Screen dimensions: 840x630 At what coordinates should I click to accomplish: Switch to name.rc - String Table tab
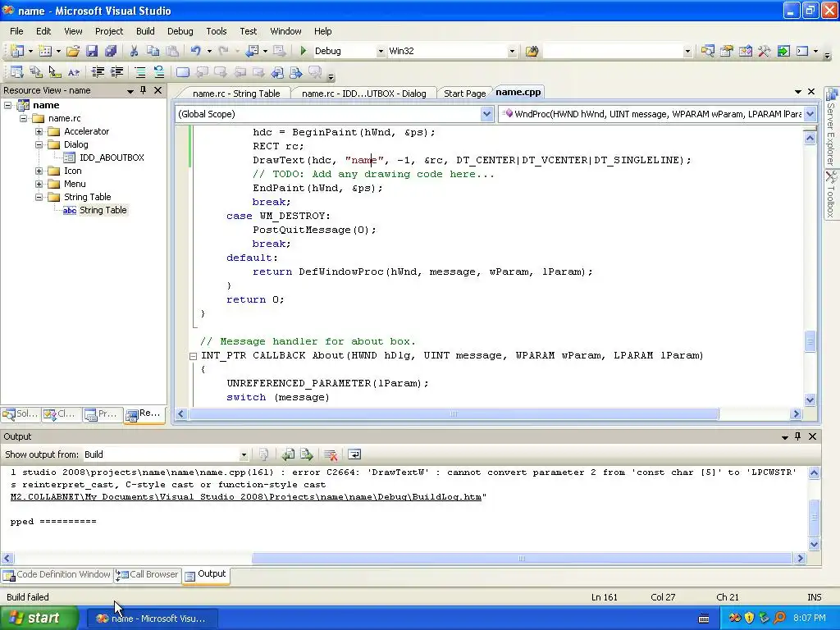tap(236, 94)
